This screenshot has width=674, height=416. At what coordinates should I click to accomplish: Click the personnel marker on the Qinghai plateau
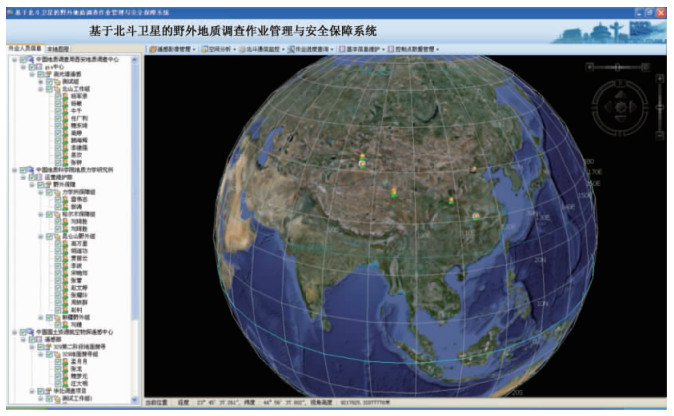tap(394, 193)
